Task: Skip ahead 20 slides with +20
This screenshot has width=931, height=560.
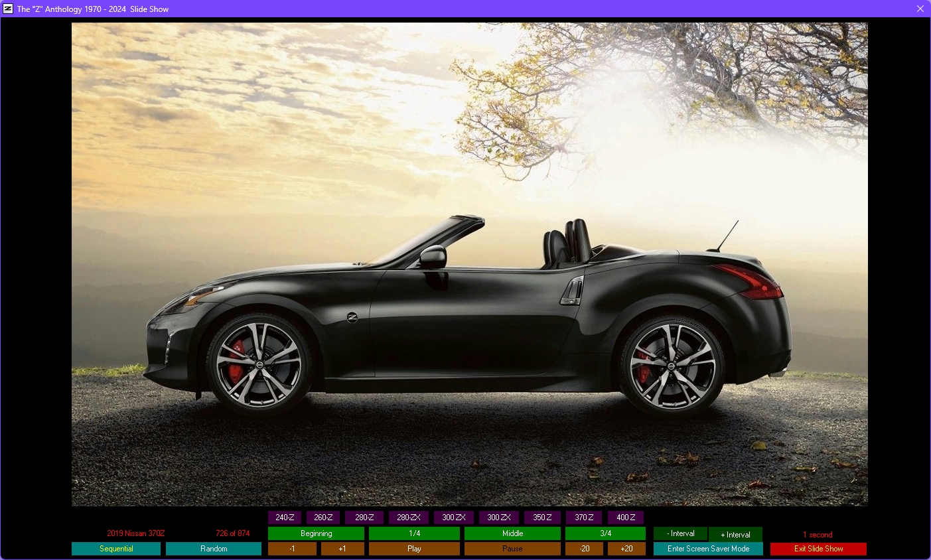Action: click(626, 549)
